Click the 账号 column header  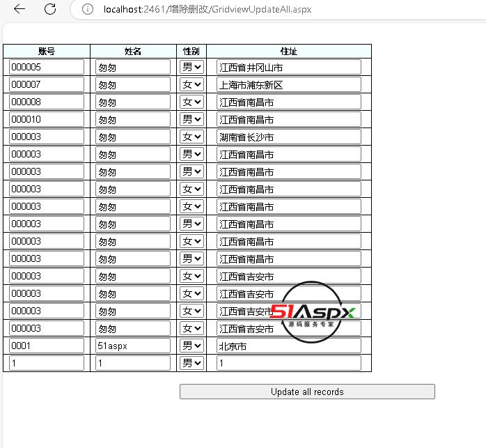point(47,51)
